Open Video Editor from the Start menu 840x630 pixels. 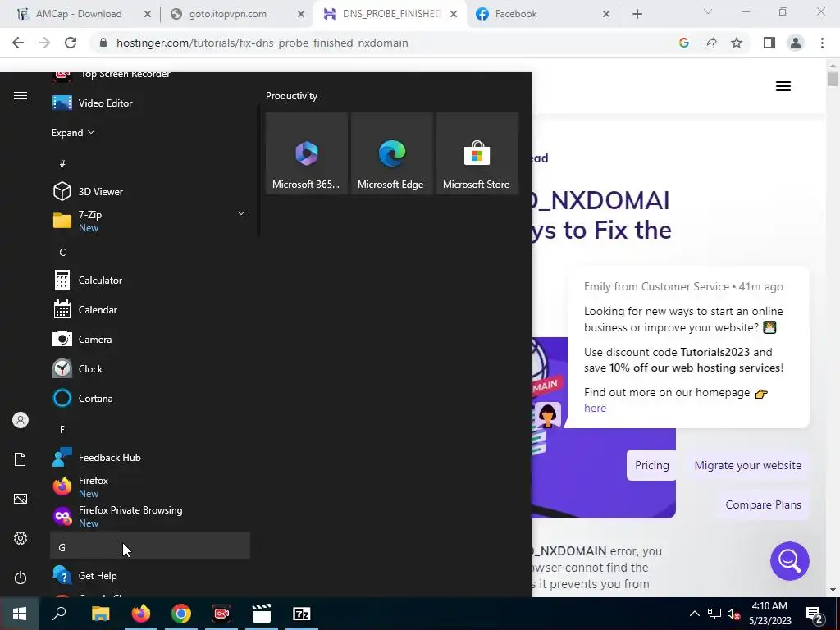150,103
